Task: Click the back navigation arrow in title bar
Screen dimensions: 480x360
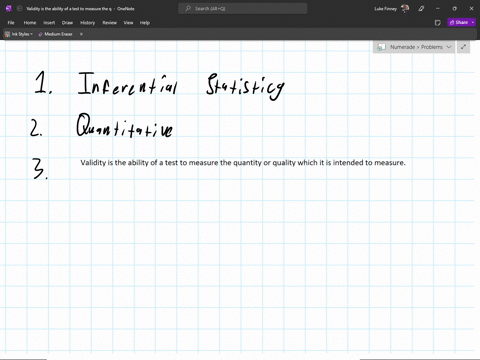Action: pyautogui.click(x=19, y=9)
